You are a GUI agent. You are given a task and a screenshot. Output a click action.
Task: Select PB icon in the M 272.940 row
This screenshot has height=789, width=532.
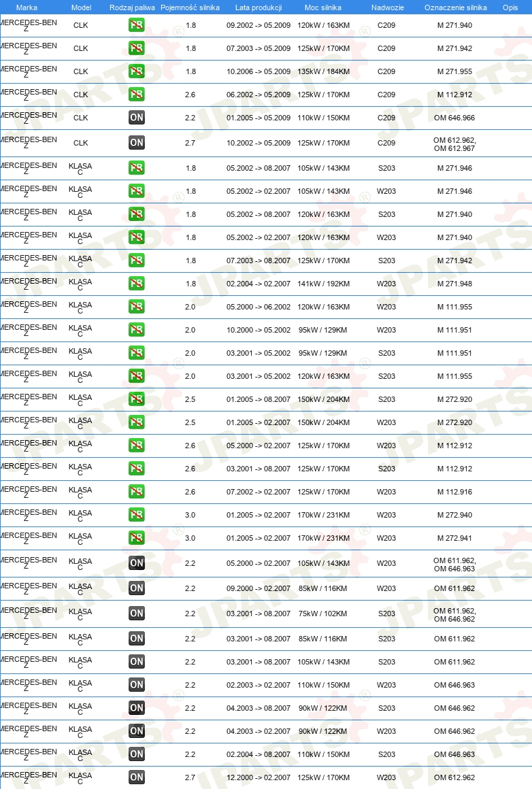[136, 516]
